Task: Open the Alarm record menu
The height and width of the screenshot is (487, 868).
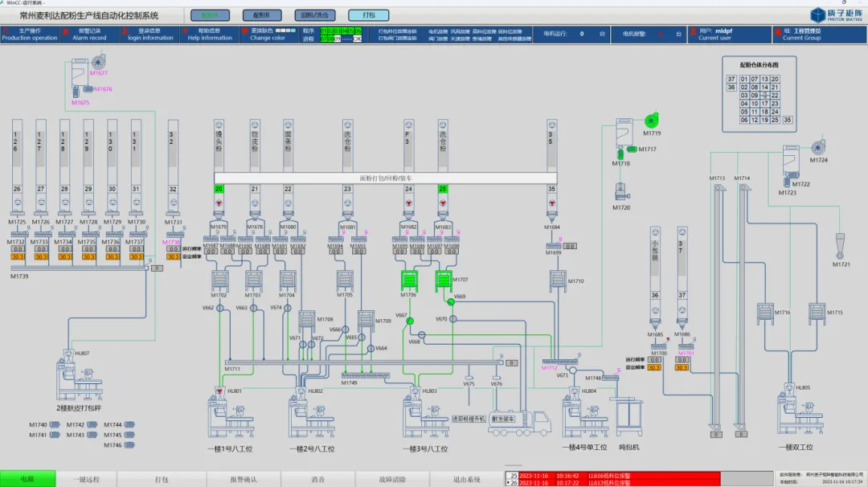Action: click(x=89, y=35)
